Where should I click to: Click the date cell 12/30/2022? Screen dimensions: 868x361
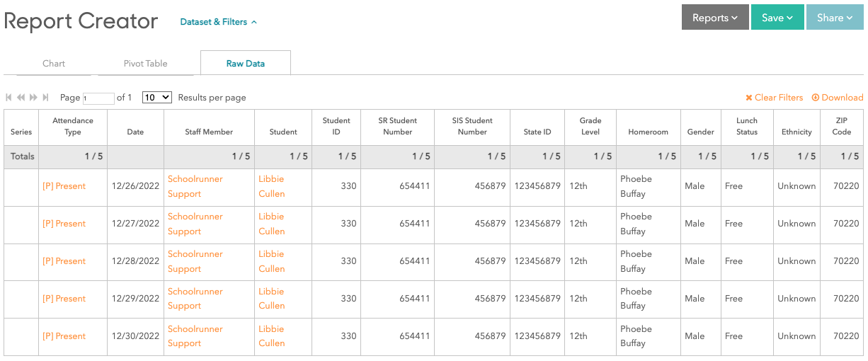click(x=135, y=336)
